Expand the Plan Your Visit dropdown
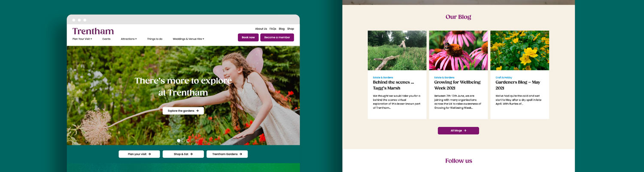Viewport: 644px width, 172px height. pos(82,39)
